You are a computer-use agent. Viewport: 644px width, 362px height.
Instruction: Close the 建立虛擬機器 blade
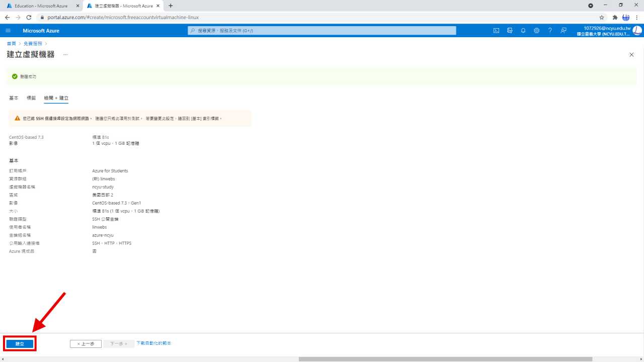(x=631, y=55)
